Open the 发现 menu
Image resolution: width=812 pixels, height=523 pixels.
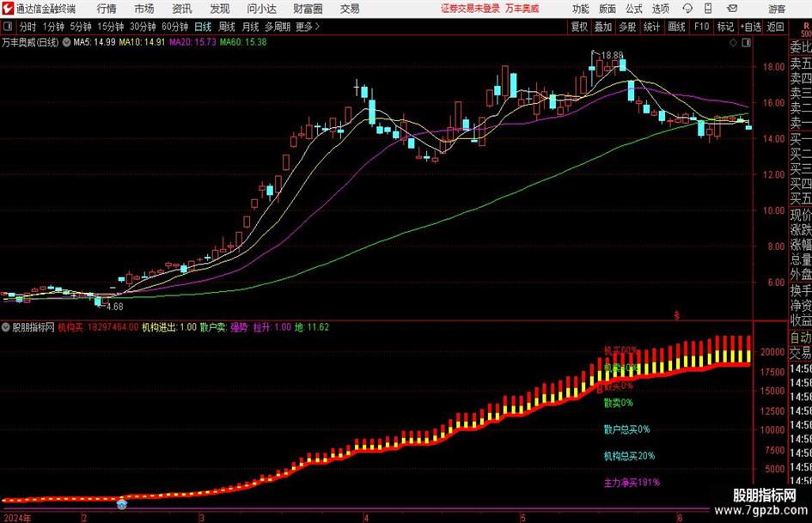(x=220, y=9)
